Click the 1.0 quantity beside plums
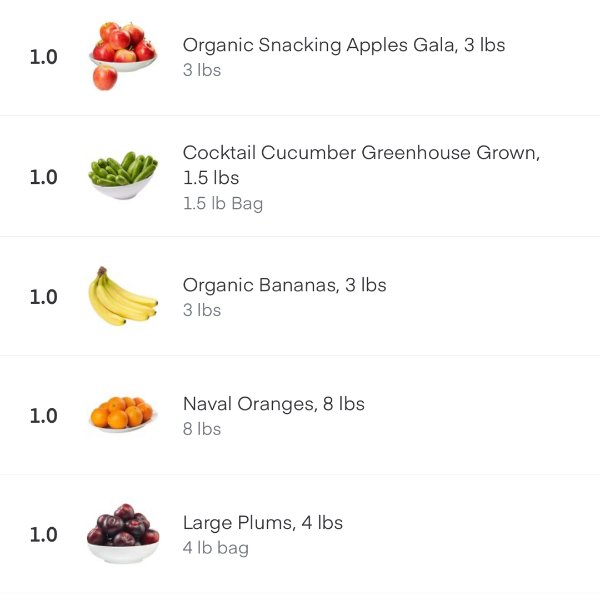This screenshot has height=600, width=600. 44,535
